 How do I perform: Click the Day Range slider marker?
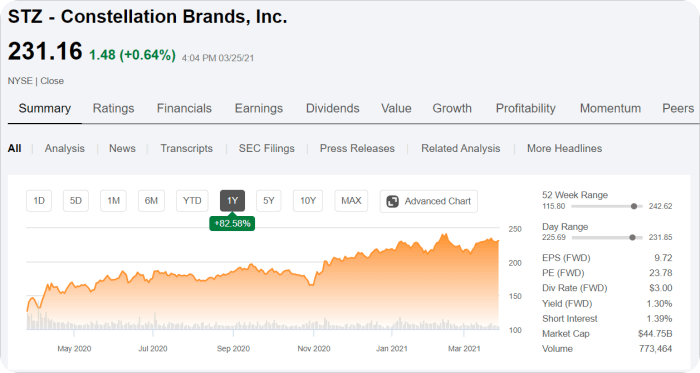click(632, 237)
